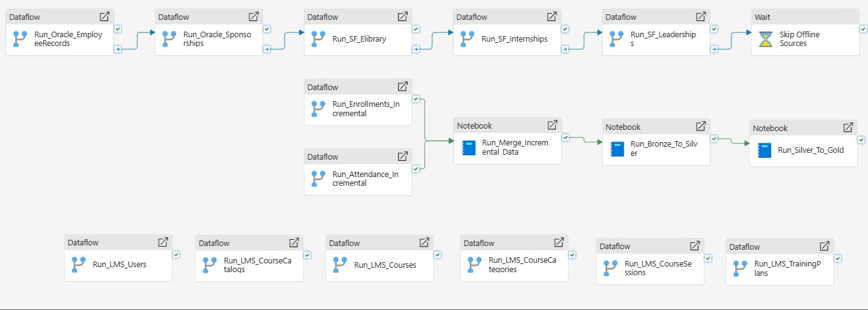868x310 pixels.
Task: Click the notebook icon of Run_Silver_To_Gold
Action: click(764, 150)
